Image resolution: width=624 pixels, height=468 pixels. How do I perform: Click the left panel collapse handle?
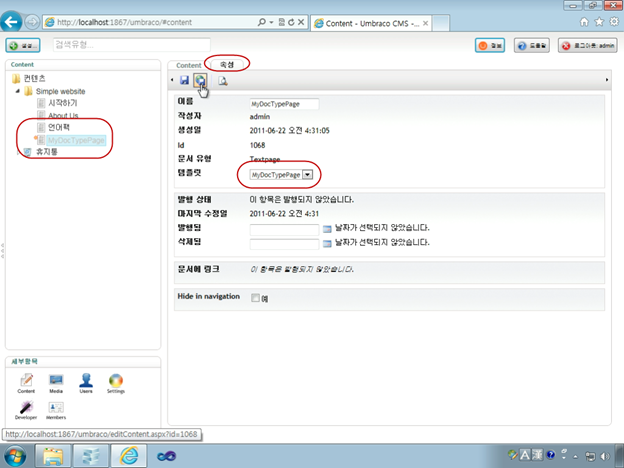(2, 251)
